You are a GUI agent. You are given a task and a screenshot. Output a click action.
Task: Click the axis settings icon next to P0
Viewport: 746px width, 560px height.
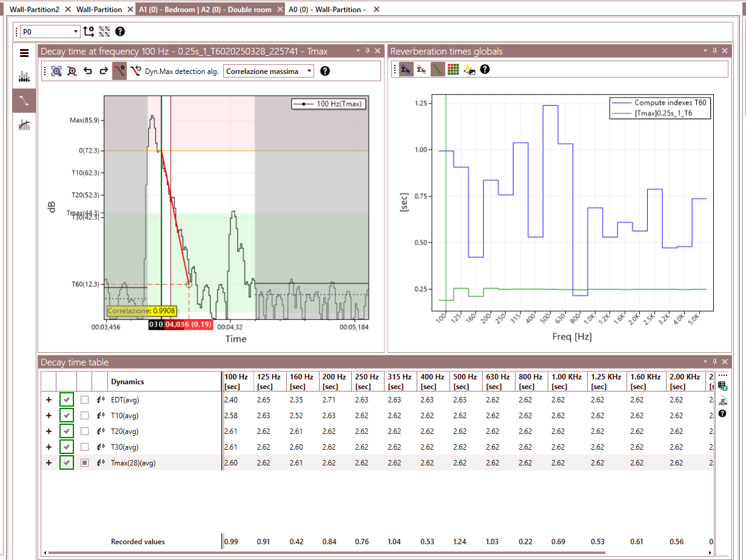[89, 32]
